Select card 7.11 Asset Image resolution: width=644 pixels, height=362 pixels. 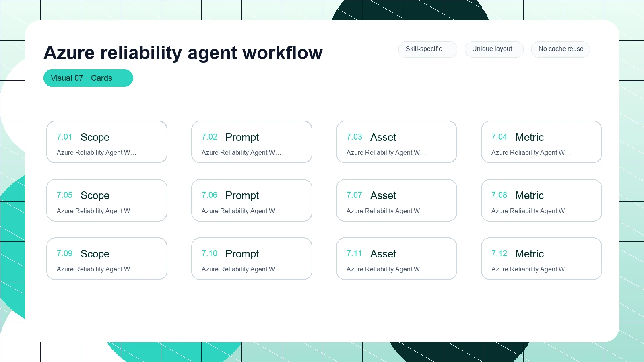pyautogui.click(x=396, y=259)
